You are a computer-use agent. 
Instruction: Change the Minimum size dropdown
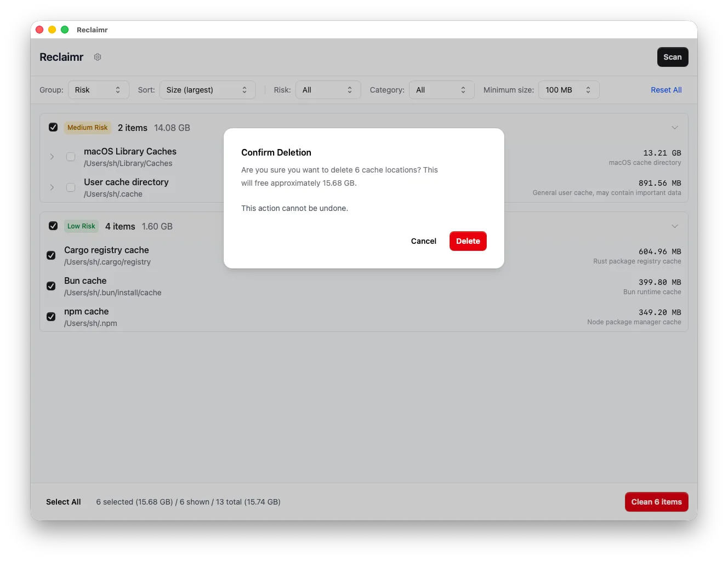click(569, 89)
